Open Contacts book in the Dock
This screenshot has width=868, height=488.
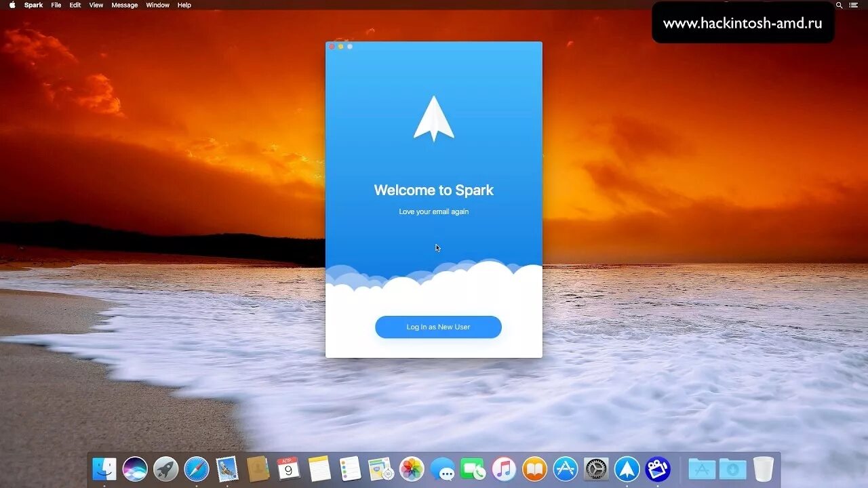click(258, 469)
